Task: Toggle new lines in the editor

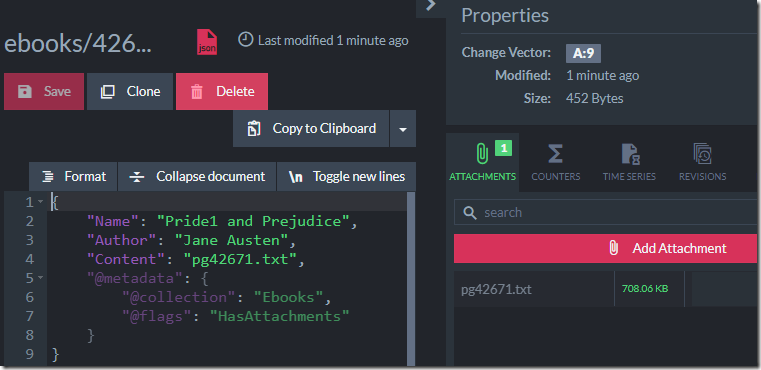Action: pyautogui.click(x=347, y=176)
